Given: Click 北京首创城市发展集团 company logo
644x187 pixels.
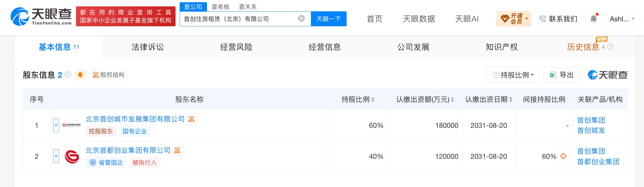Looking at the screenshot, I should pyautogui.click(x=72, y=125).
